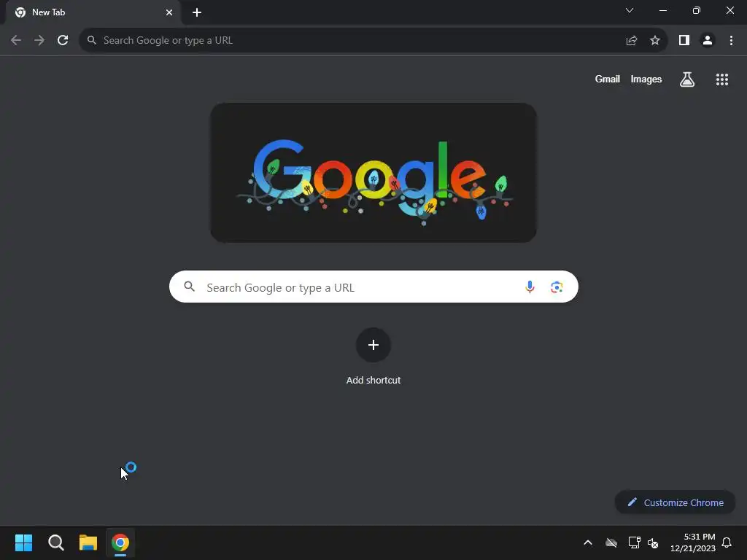This screenshot has height=560, width=747.
Task: Open the profile avatar menu
Action: (708, 41)
